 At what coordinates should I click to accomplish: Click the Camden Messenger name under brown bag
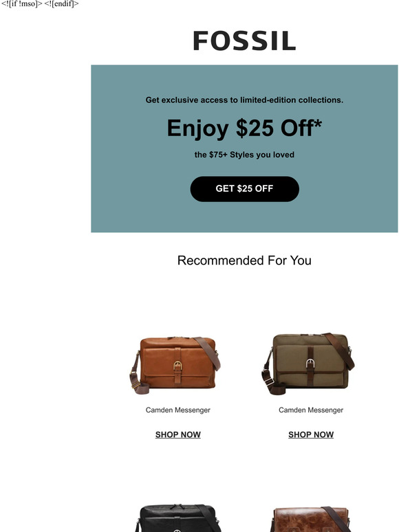(x=178, y=410)
